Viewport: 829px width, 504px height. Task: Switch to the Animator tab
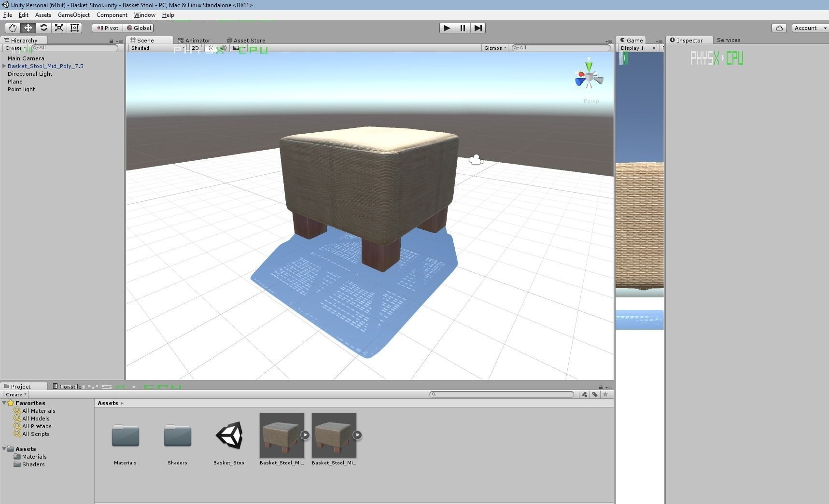[194, 41]
